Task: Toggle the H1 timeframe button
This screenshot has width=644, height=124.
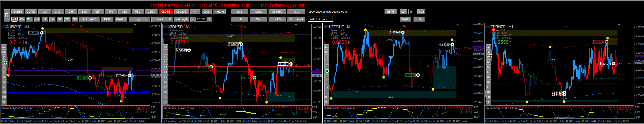Action: pyautogui.click(x=44, y=19)
